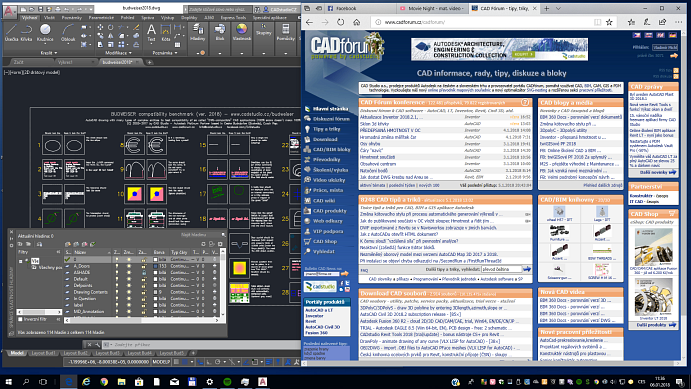Open the Vlastnosti color wheel panel
The width and height of the screenshot is (691, 389).
[241, 33]
